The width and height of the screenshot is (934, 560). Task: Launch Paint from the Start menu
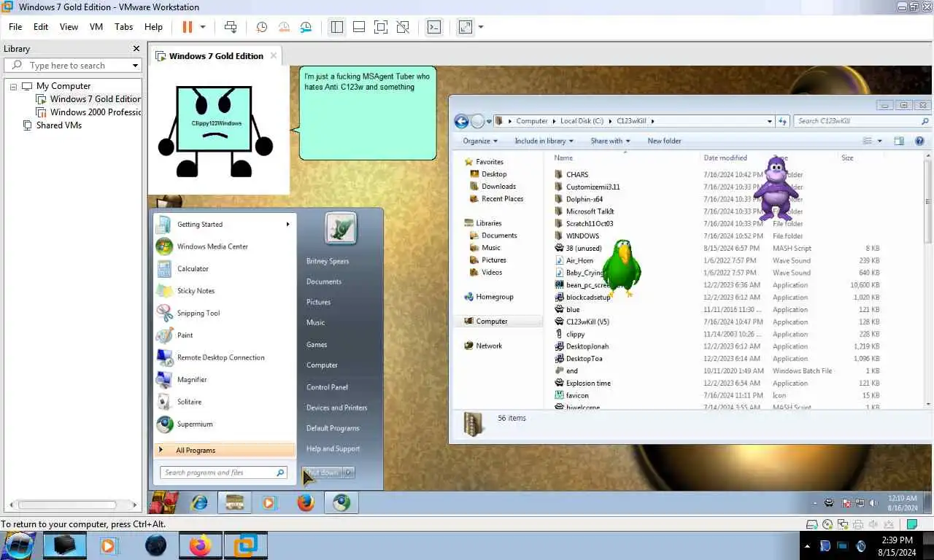[185, 335]
